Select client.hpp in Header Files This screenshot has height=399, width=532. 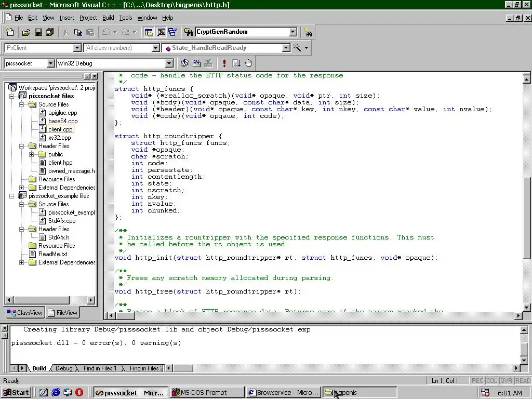[x=60, y=163]
